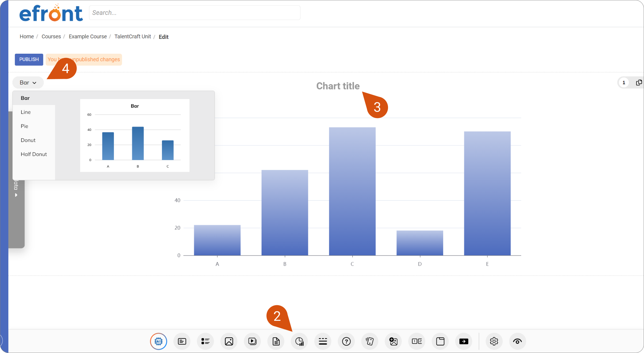The image size is (644, 353).
Task: Add a text block from toolbar
Action: [182, 341]
